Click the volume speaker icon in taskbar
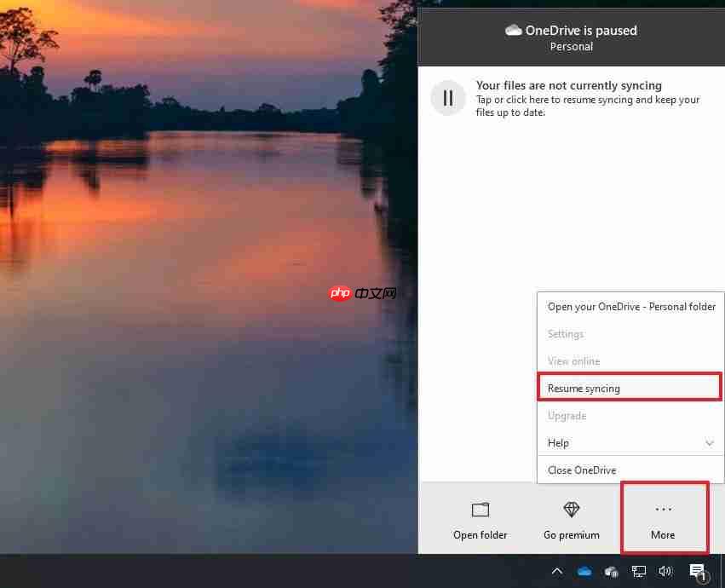 666,572
